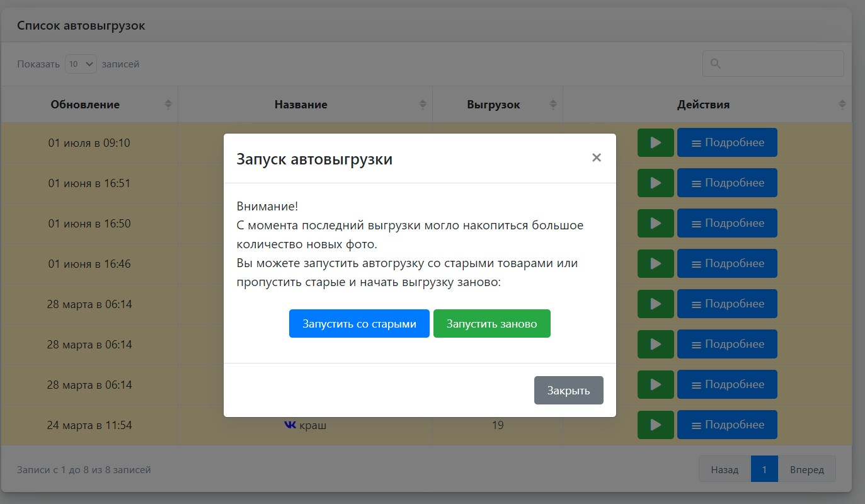Open the records-per-page dropdown showing 10

pos(81,64)
